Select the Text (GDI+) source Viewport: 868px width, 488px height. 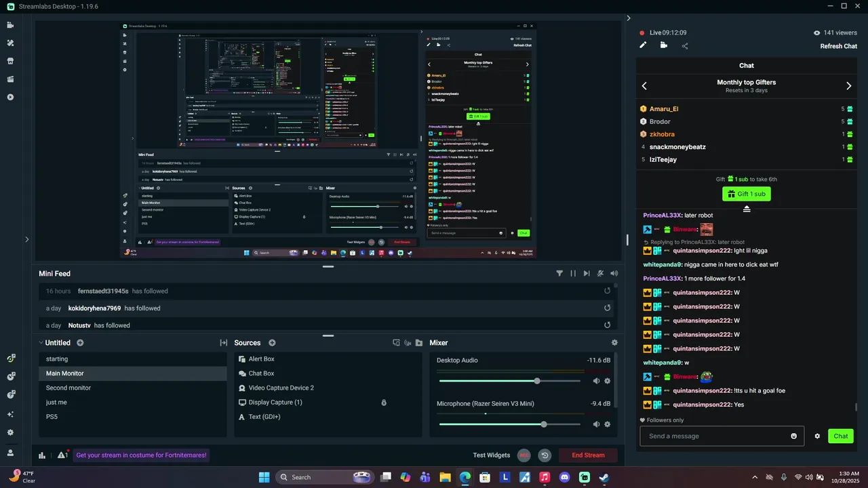pyautogui.click(x=328, y=417)
